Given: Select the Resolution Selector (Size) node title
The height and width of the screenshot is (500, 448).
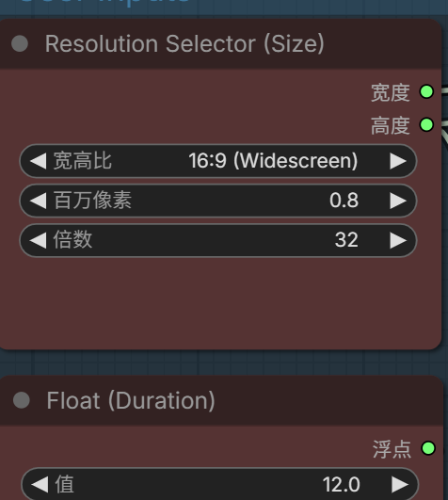Looking at the screenshot, I should pyautogui.click(x=184, y=43).
